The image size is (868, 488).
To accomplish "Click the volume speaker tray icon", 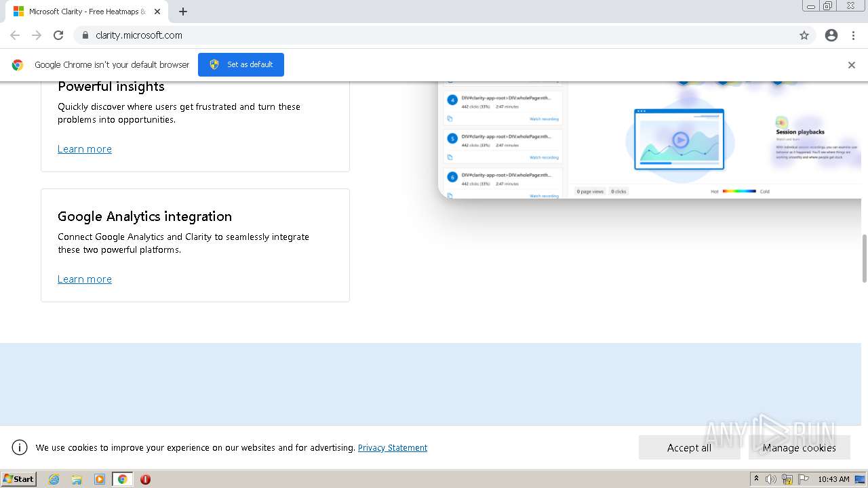I will (x=771, y=479).
